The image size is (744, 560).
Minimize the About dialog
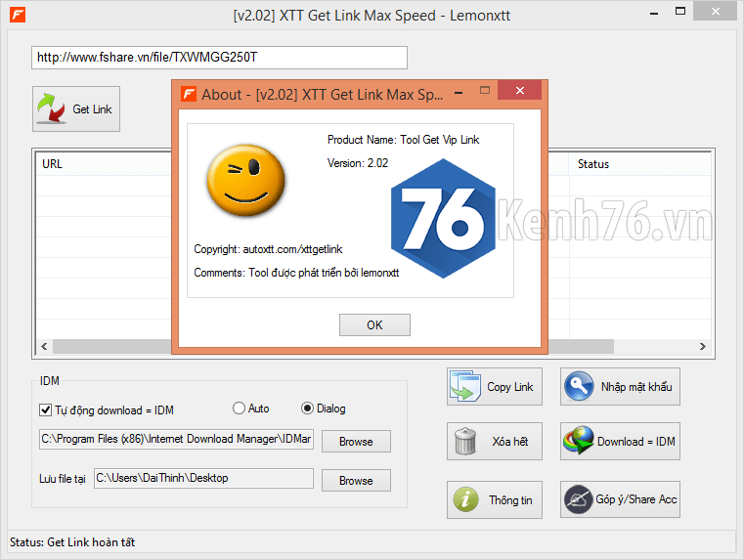click(x=459, y=92)
